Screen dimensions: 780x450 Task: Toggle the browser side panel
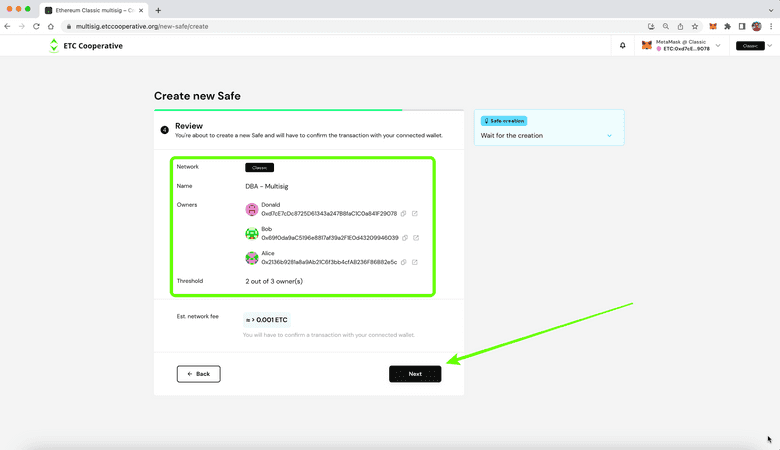click(x=742, y=26)
